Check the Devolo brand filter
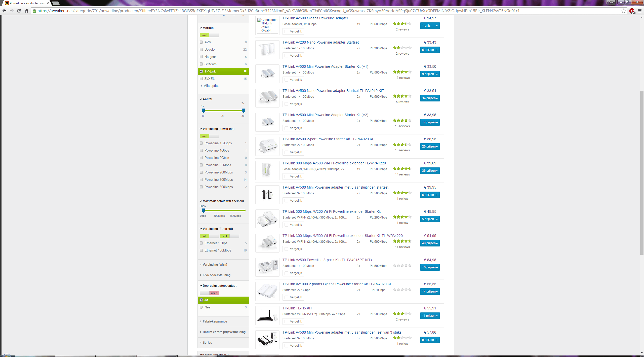 pos(201,49)
